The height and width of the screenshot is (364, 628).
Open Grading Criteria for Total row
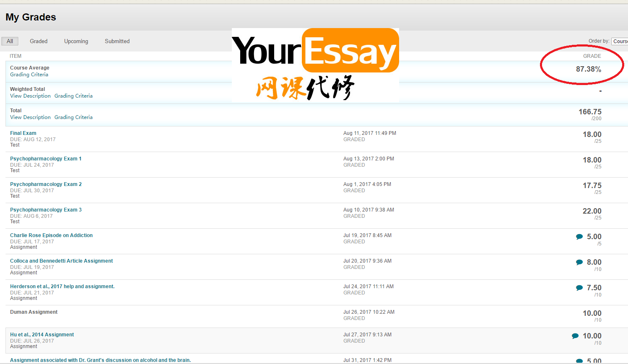(73, 117)
